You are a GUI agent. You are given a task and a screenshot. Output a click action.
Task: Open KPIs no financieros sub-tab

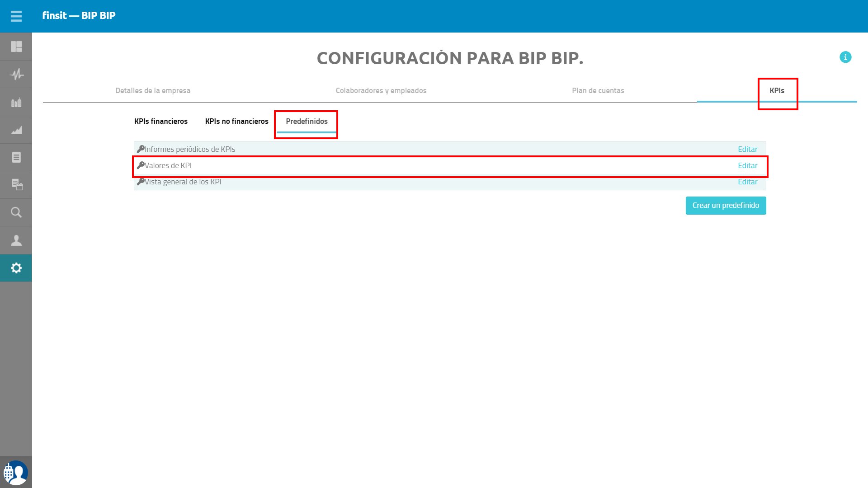(x=237, y=121)
